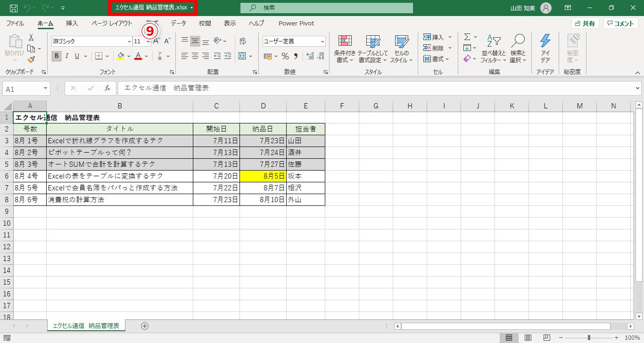Open the ファイル tab
The width and height of the screenshot is (644, 343).
[15, 23]
